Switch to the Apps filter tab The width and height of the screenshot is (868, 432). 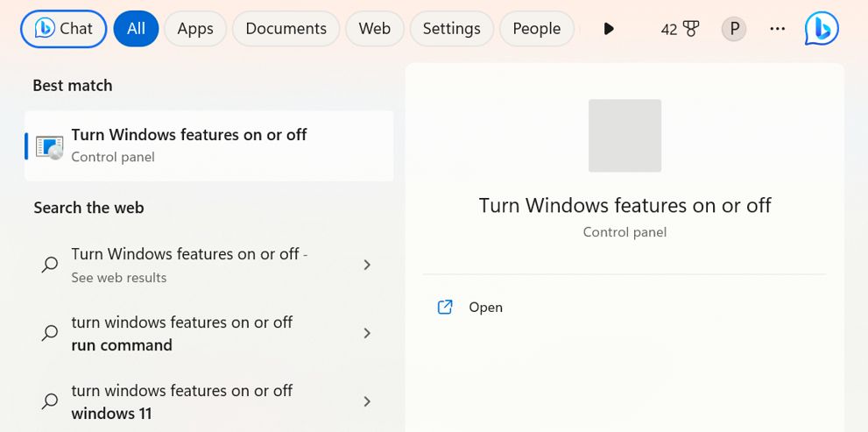[195, 29]
